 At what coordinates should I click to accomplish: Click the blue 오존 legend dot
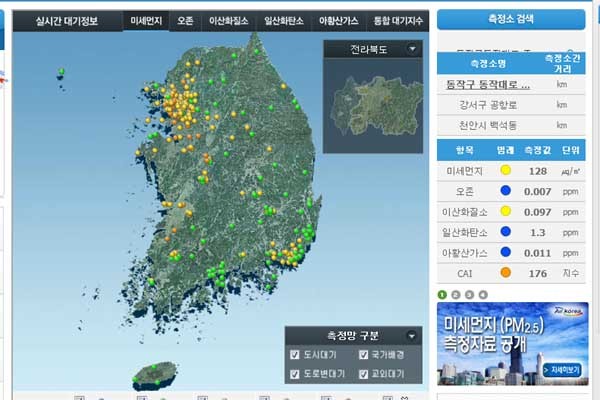[505, 190]
